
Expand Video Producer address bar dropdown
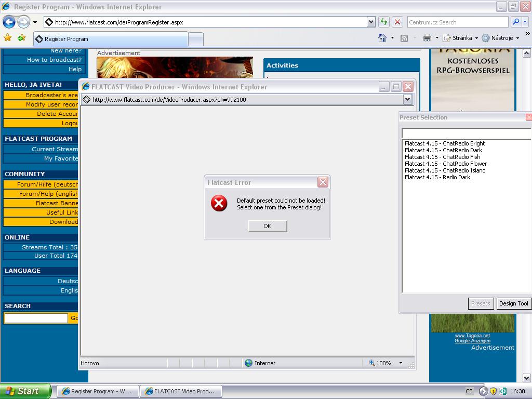[407, 99]
